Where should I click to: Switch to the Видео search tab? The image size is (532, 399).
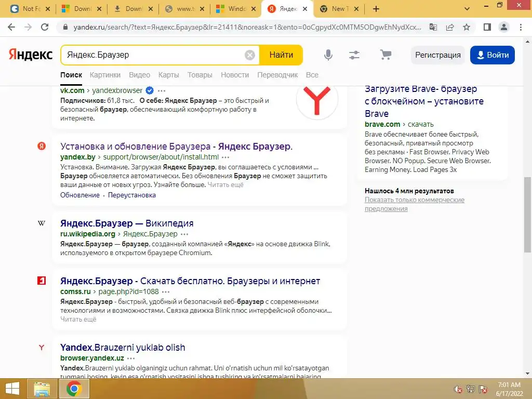tap(139, 75)
